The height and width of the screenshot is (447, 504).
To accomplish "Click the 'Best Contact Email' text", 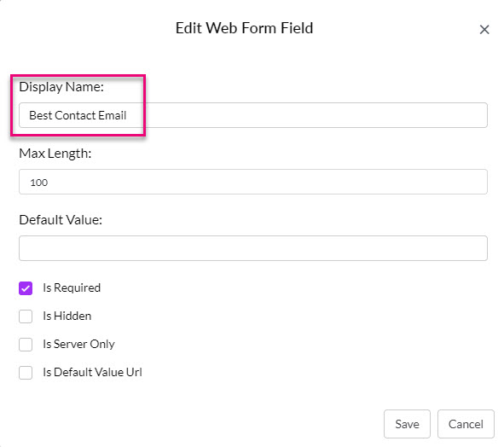I will (78, 115).
